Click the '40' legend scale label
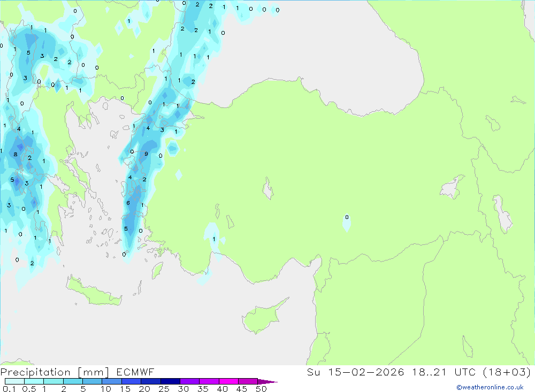The width and height of the screenshot is (535, 392). coord(223,389)
